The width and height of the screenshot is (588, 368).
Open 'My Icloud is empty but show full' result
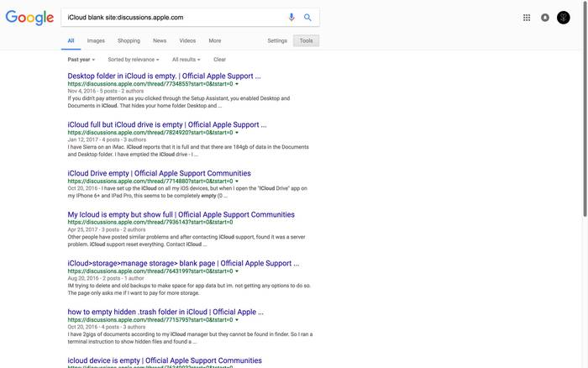181,214
